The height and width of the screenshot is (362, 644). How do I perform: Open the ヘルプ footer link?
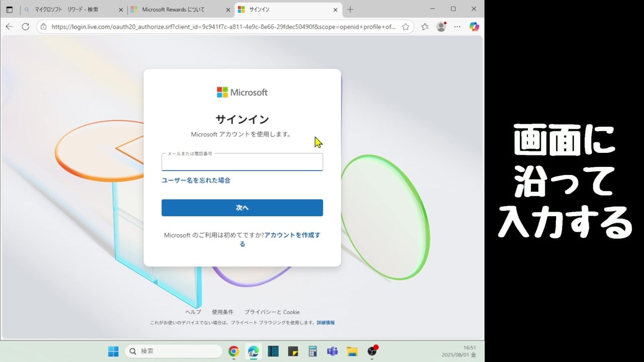tap(193, 312)
